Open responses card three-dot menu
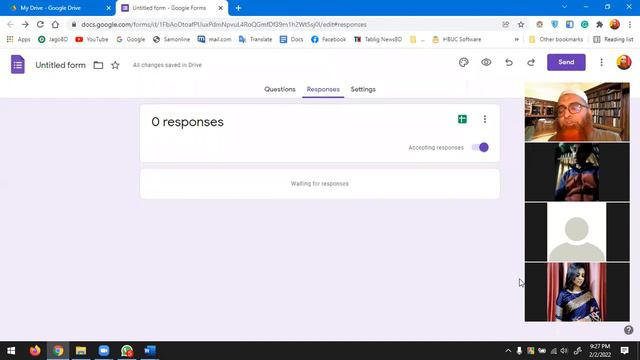This screenshot has height=360, width=640. [x=484, y=119]
